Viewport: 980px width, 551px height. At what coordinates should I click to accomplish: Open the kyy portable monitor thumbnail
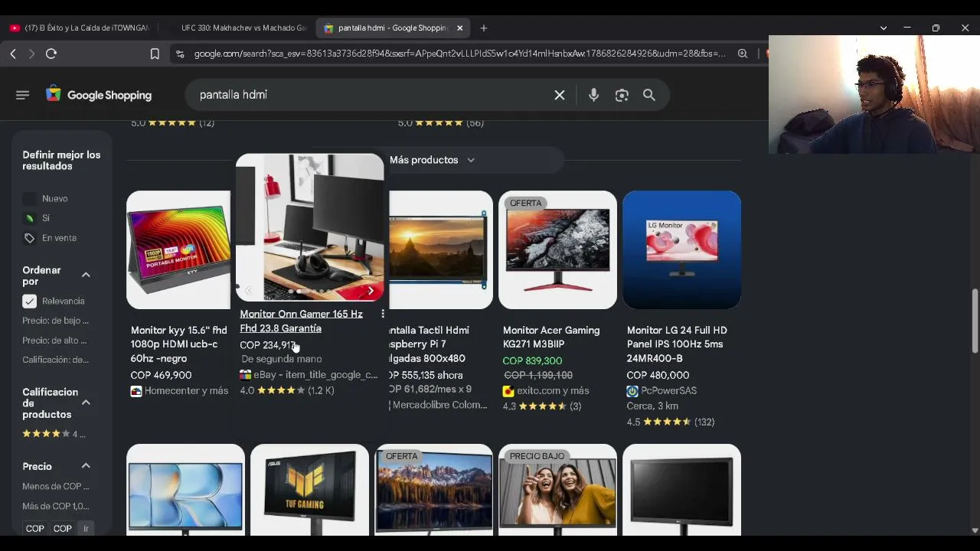pos(178,250)
